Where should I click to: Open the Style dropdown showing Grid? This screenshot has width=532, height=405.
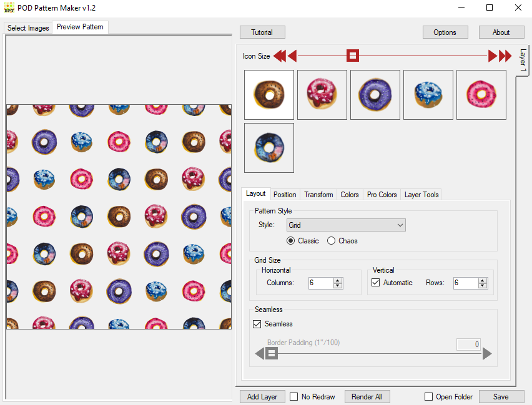coord(346,225)
